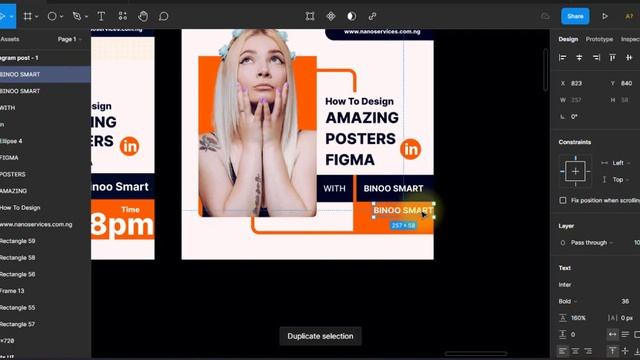Open the Resources components tool
This screenshot has width=640, height=360.
(122, 16)
